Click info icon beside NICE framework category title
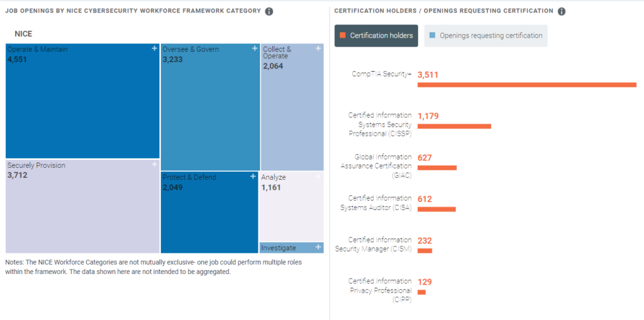Screen dimensions: 644x320 tap(269, 11)
